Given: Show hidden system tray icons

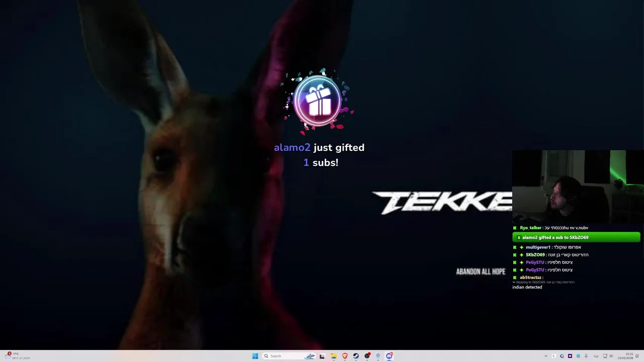Looking at the screenshot, I should point(546,356).
